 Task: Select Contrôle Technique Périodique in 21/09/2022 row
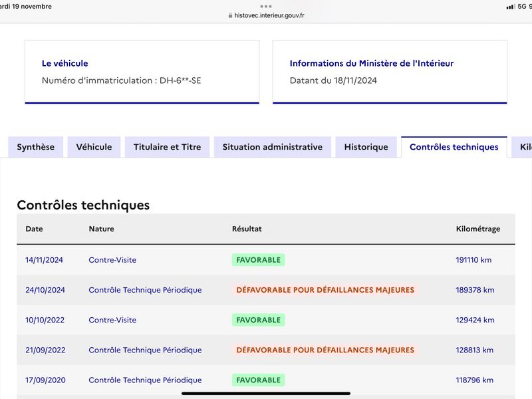point(145,350)
